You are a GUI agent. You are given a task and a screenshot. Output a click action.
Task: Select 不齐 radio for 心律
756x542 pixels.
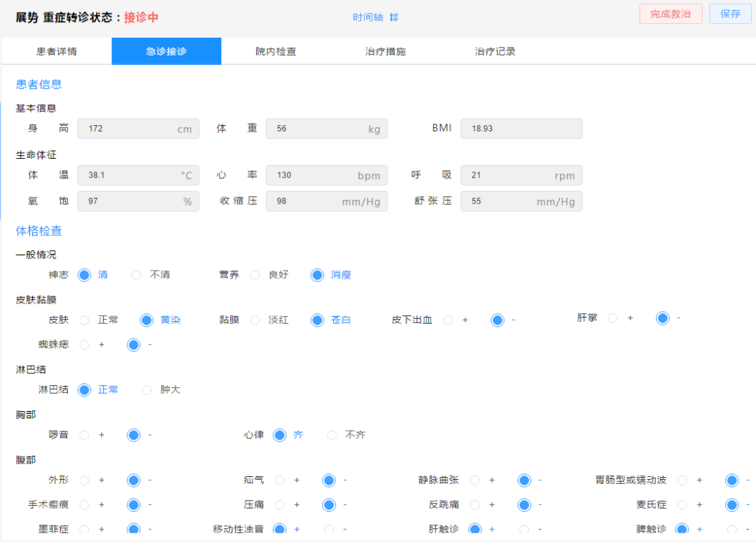click(x=332, y=435)
